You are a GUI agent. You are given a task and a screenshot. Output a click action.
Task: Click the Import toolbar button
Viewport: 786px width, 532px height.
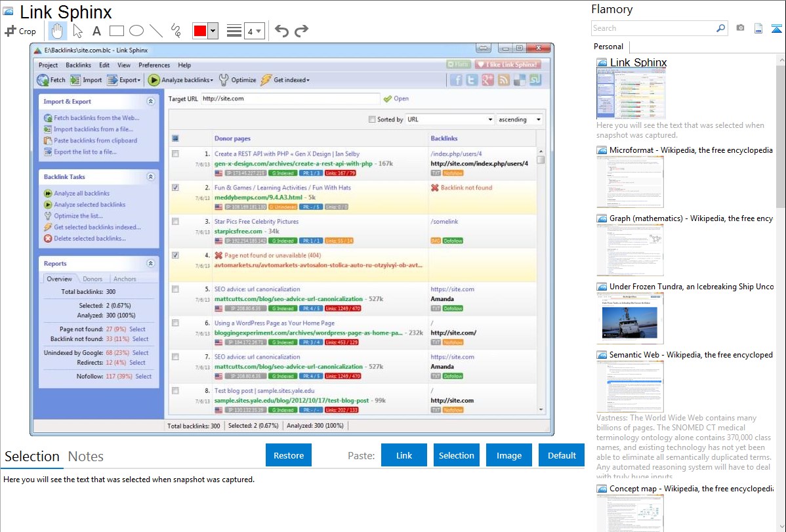[86, 80]
